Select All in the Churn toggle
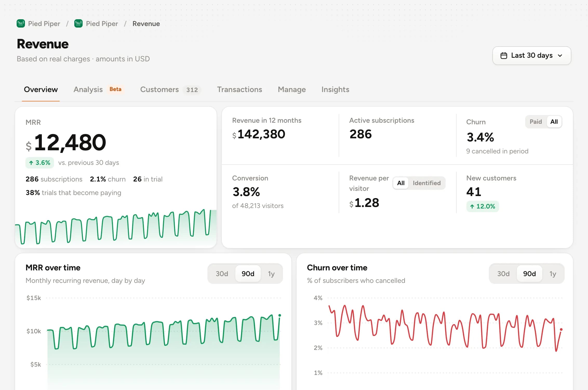 [x=554, y=122]
